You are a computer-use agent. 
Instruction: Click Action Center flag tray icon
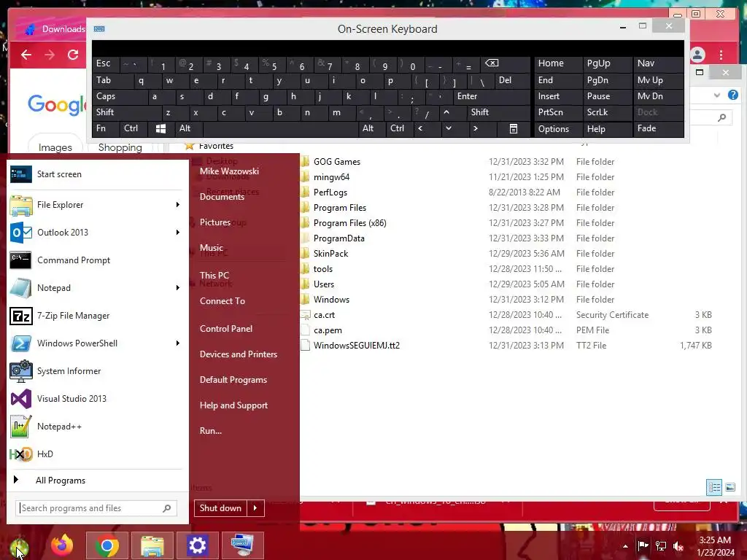[643, 545]
